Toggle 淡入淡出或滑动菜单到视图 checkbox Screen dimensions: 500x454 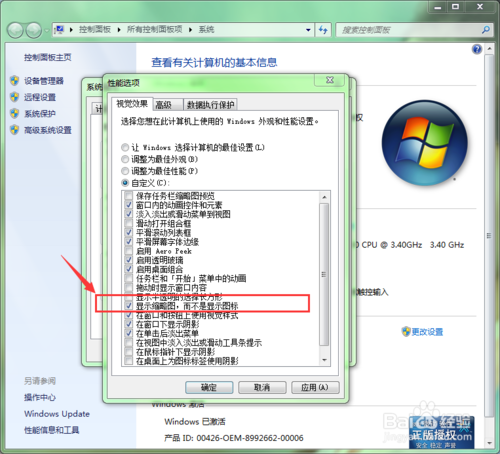(129, 214)
